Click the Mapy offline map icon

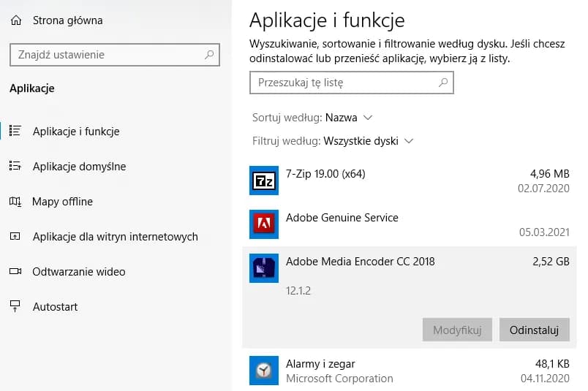[x=15, y=202]
